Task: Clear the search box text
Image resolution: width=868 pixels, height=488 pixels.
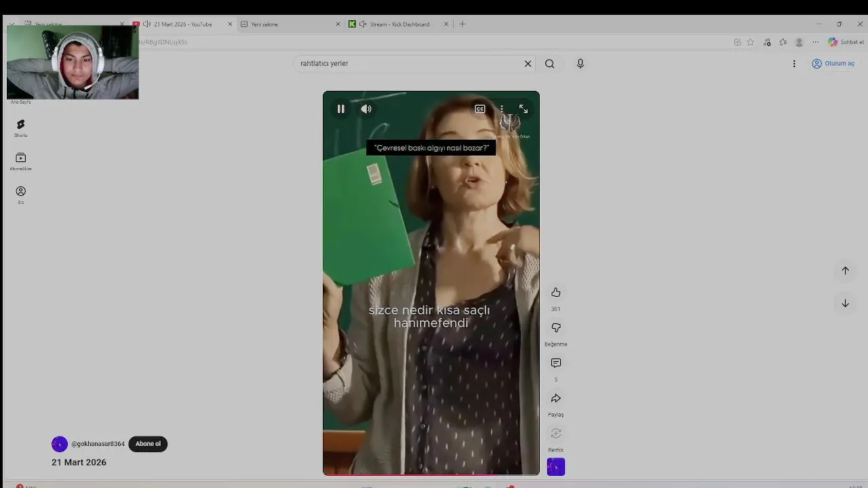Action: tap(528, 64)
